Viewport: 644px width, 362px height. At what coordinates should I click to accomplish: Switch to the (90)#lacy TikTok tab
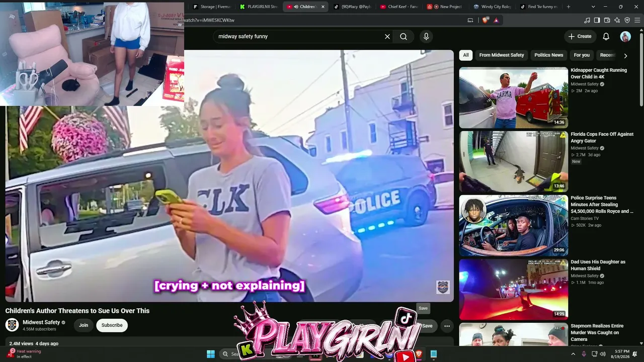pyautogui.click(x=352, y=7)
